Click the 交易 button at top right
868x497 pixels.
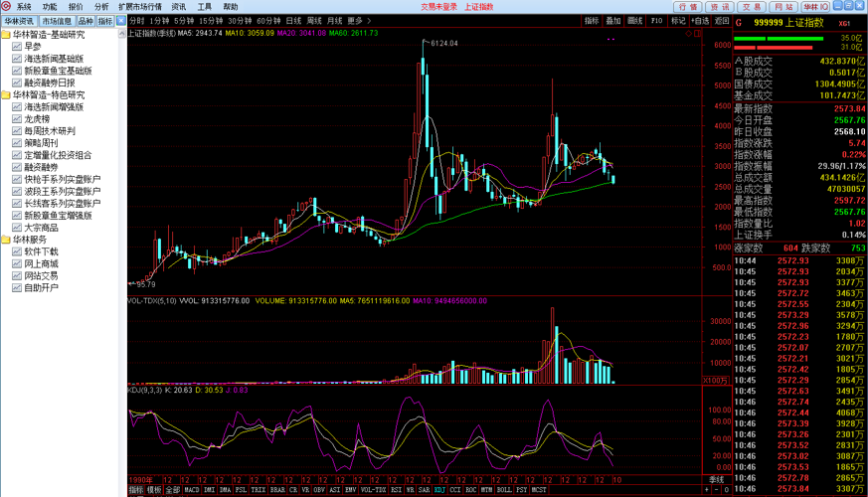click(x=754, y=6)
